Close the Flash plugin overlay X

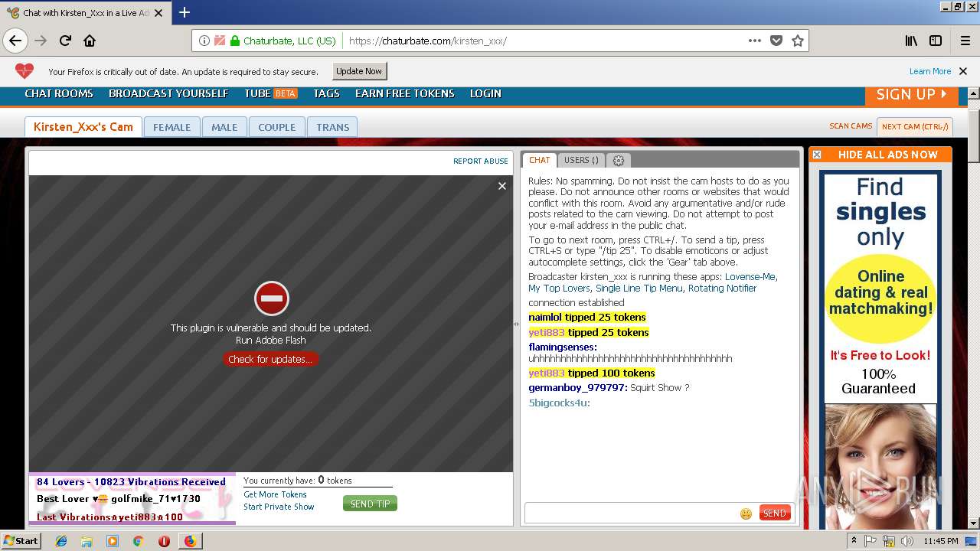pos(502,186)
